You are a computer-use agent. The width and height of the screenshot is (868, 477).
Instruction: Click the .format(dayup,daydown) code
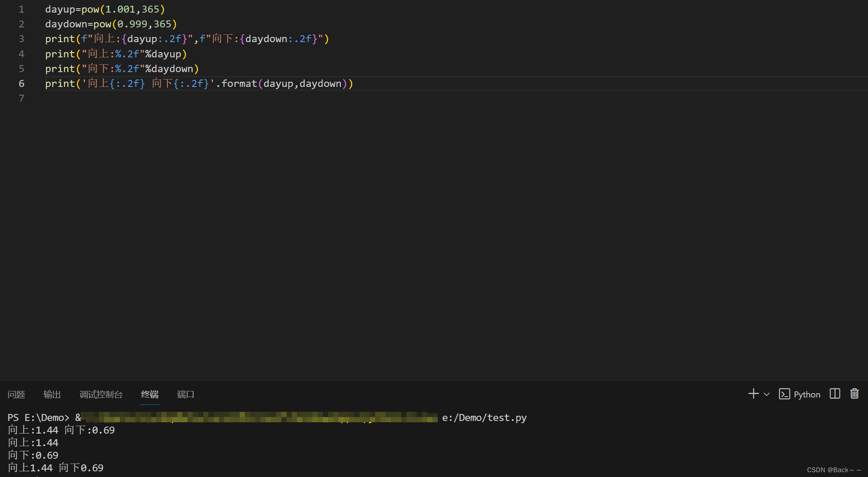tap(284, 83)
